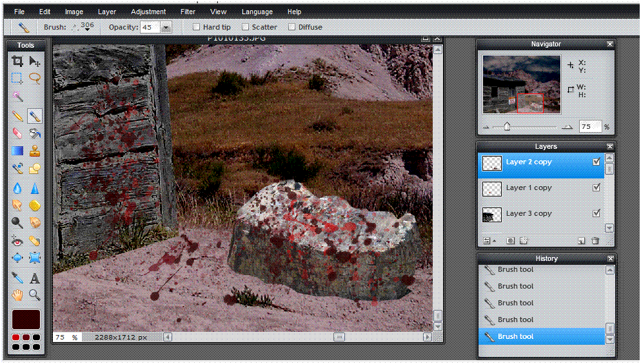Open the Filter menu
This screenshot has width=641, height=364.
point(188,12)
